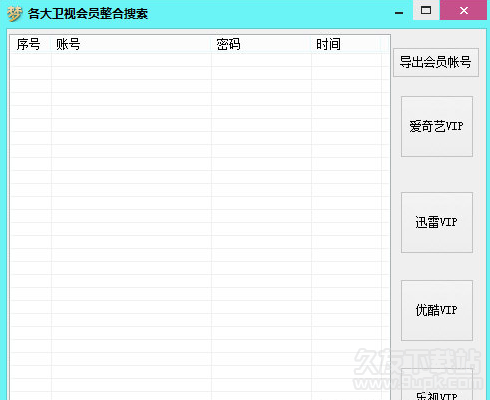Select the 密码 column header
The width and height of the screenshot is (490, 400).
tap(261, 44)
